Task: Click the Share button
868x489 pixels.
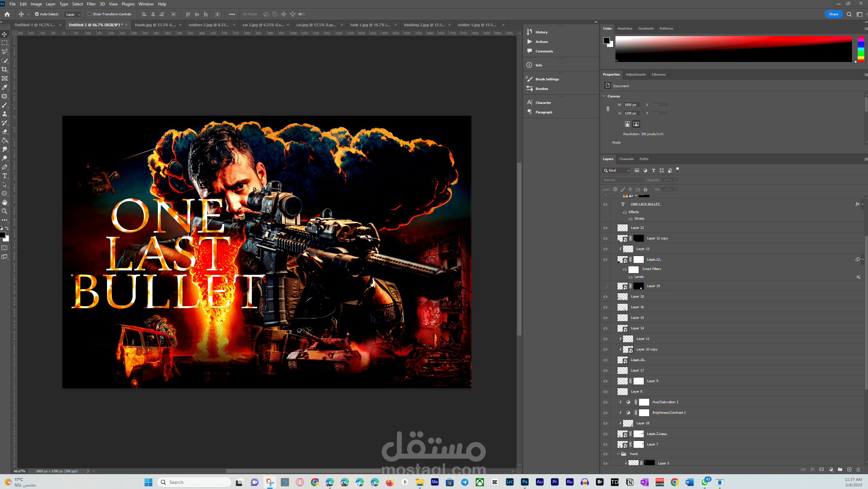Action: coord(833,14)
